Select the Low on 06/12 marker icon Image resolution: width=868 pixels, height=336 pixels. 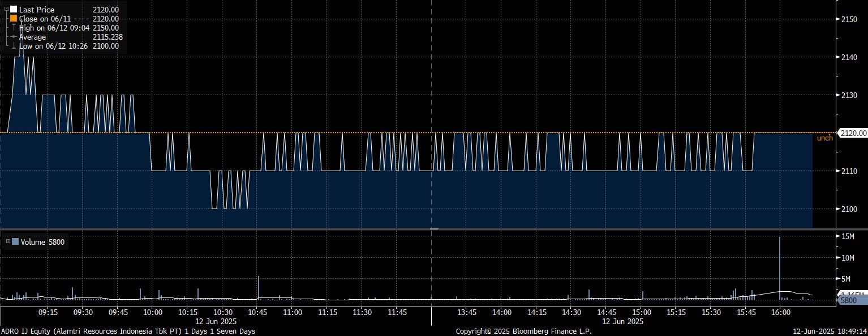point(14,46)
